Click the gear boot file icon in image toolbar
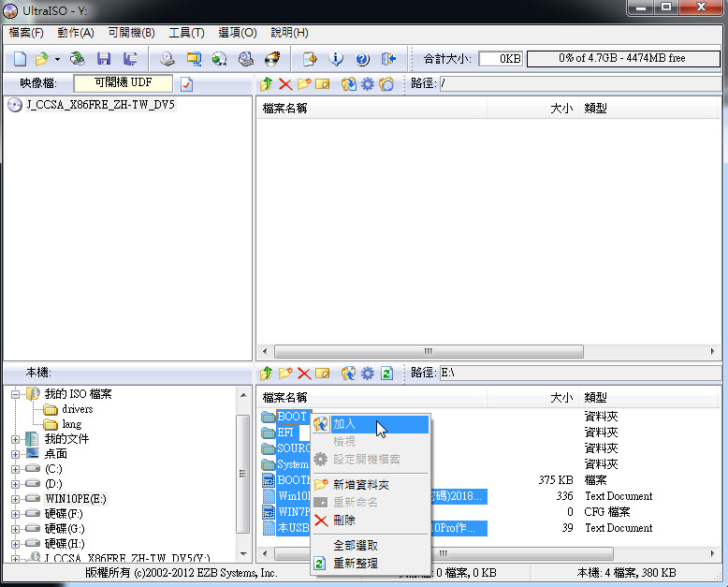 click(367, 84)
